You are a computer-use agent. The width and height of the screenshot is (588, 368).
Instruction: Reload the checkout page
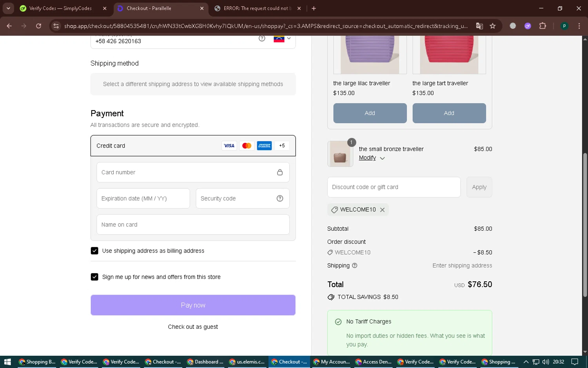(x=38, y=26)
